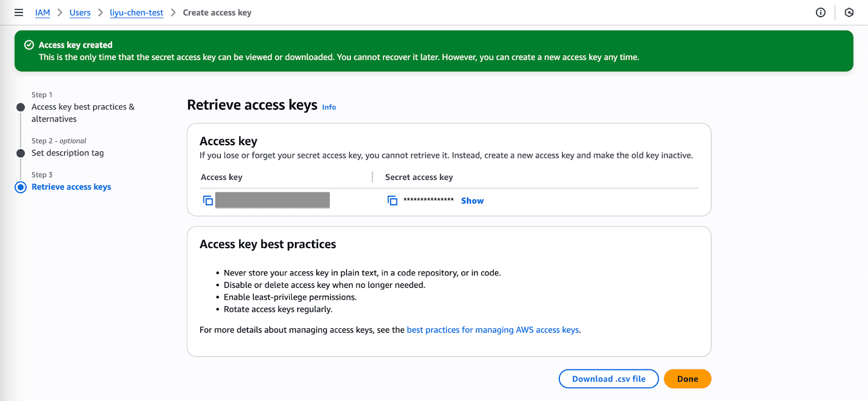Open Info link beside Retrieve access keys
The image size is (868, 401).
329,107
